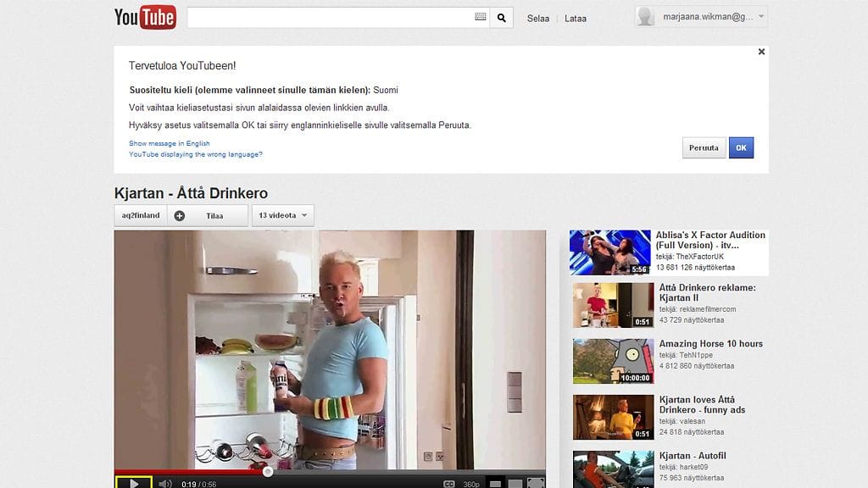Image resolution: width=868 pixels, height=488 pixels.
Task: Click the on-screen keyboard icon in search bar
Action: [480, 17]
